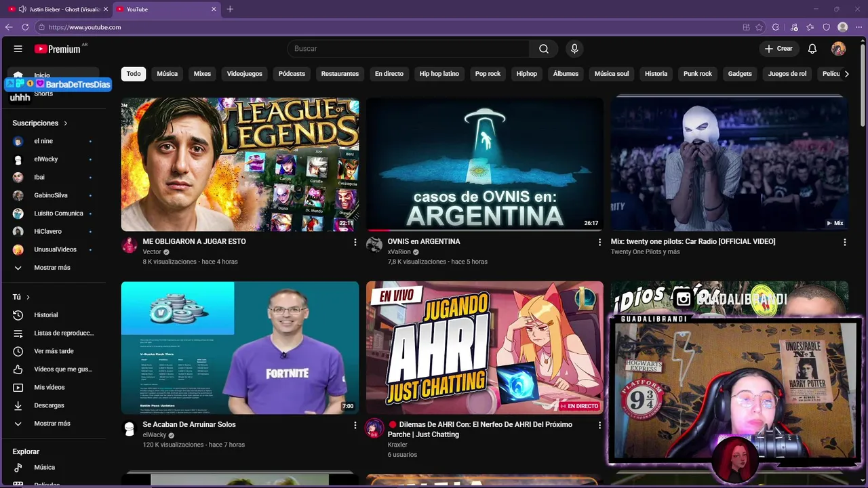
Task: Open the notifications bell
Action: tap(812, 49)
